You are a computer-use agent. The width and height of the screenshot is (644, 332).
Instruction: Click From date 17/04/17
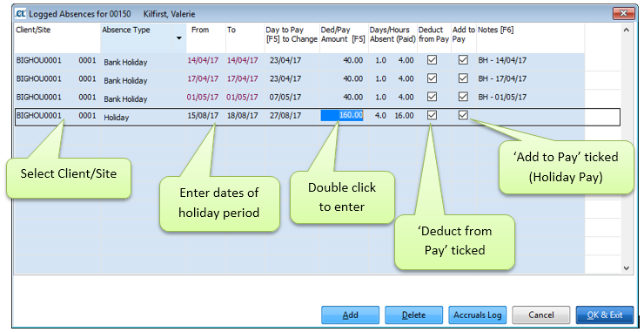click(x=203, y=78)
